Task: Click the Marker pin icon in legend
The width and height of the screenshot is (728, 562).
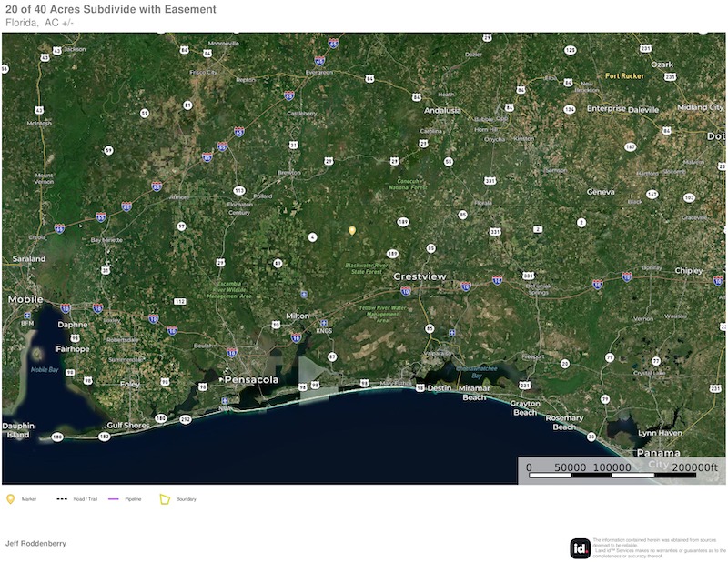Action: click(11, 498)
